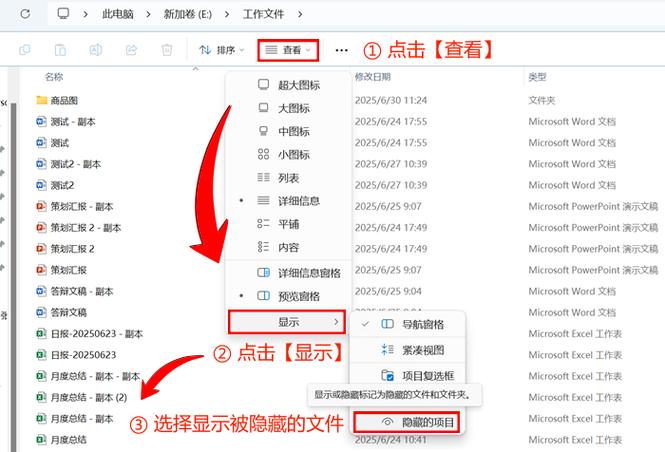Image resolution: width=665 pixels, height=452 pixels.
Task: Select 大图标 view option
Action: 288,108
